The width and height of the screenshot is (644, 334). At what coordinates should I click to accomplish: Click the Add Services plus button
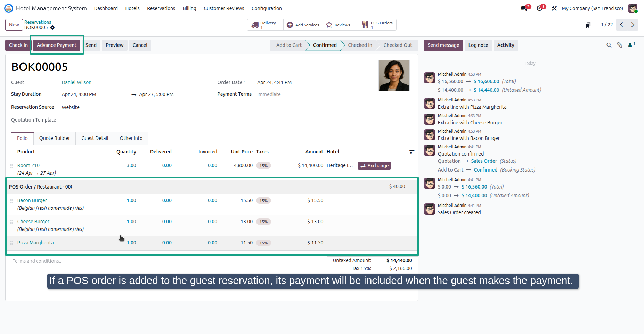pos(303,25)
